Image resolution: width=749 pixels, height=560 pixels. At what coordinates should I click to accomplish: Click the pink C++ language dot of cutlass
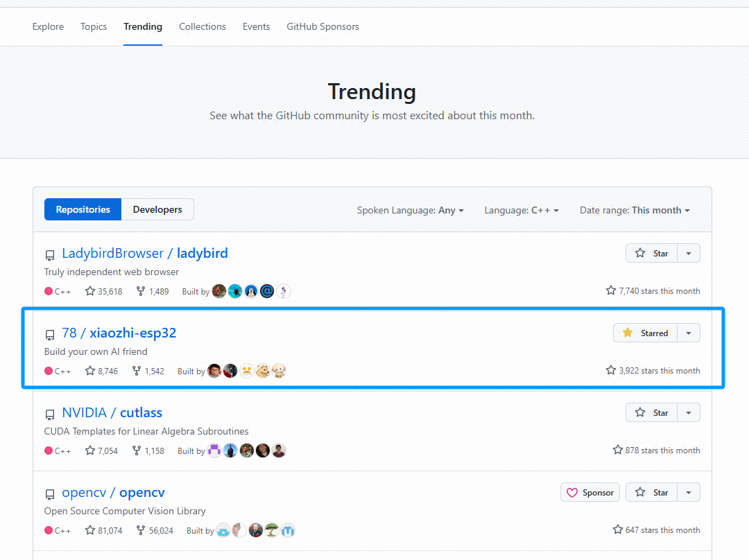pyautogui.click(x=49, y=450)
